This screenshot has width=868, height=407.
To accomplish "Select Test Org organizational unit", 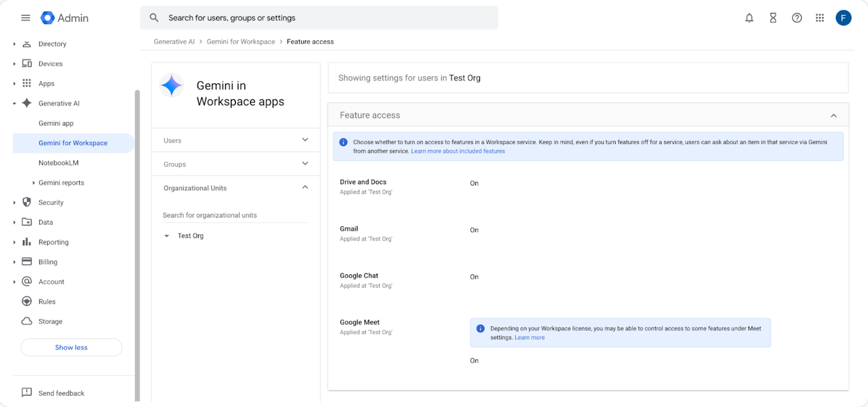I will (190, 236).
